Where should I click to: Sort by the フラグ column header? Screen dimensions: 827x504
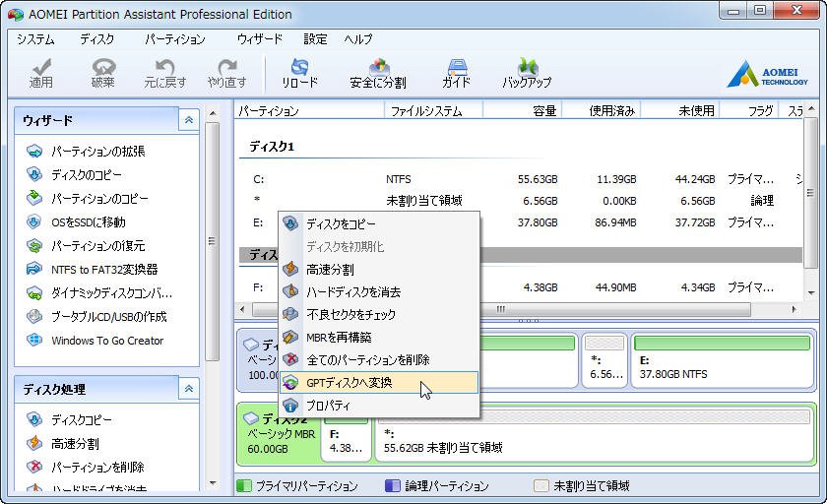point(749,110)
